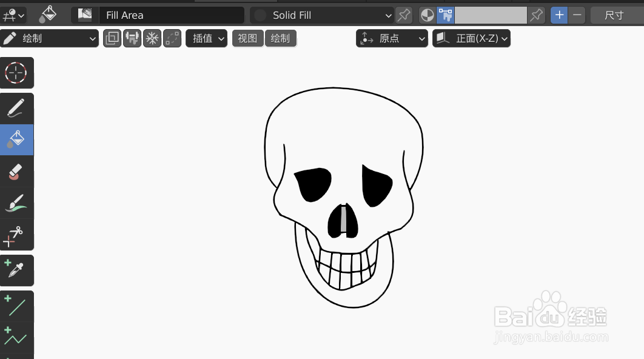Image resolution: width=644 pixels, height=359 pixels.
Task: Select the Eyedropper tool
Action: (x=16, y=270)
